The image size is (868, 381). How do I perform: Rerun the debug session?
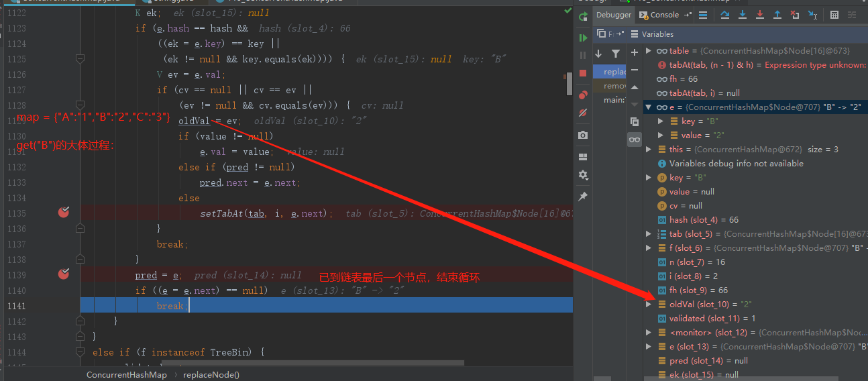coord(583,17)
